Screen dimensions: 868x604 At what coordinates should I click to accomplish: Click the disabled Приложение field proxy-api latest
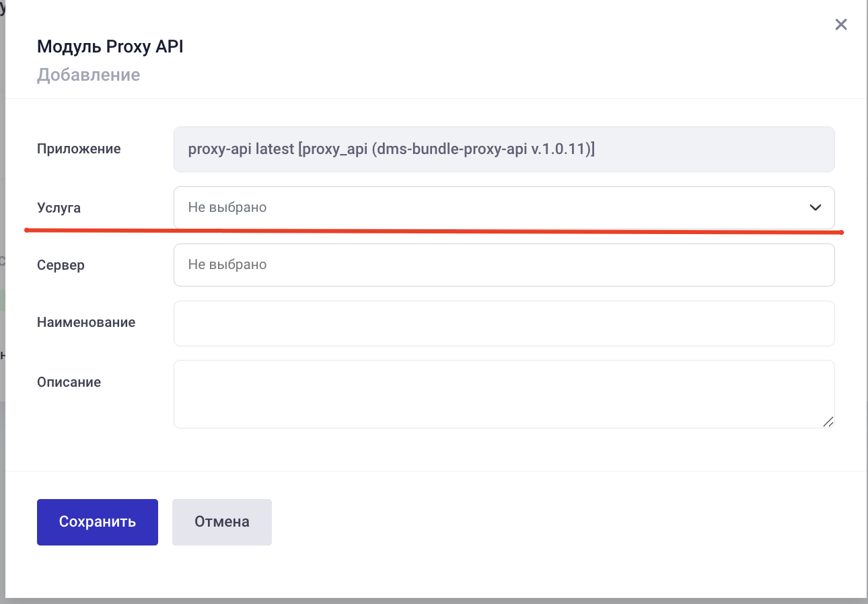coord(504,149)
